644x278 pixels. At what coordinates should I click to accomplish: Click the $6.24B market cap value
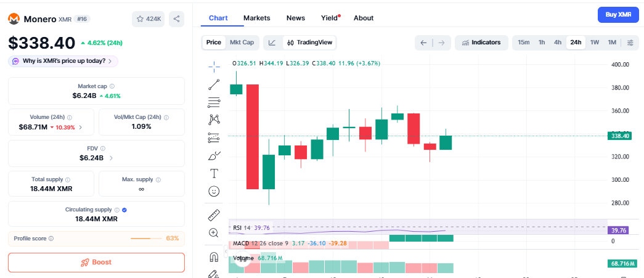tap(84, 96)
